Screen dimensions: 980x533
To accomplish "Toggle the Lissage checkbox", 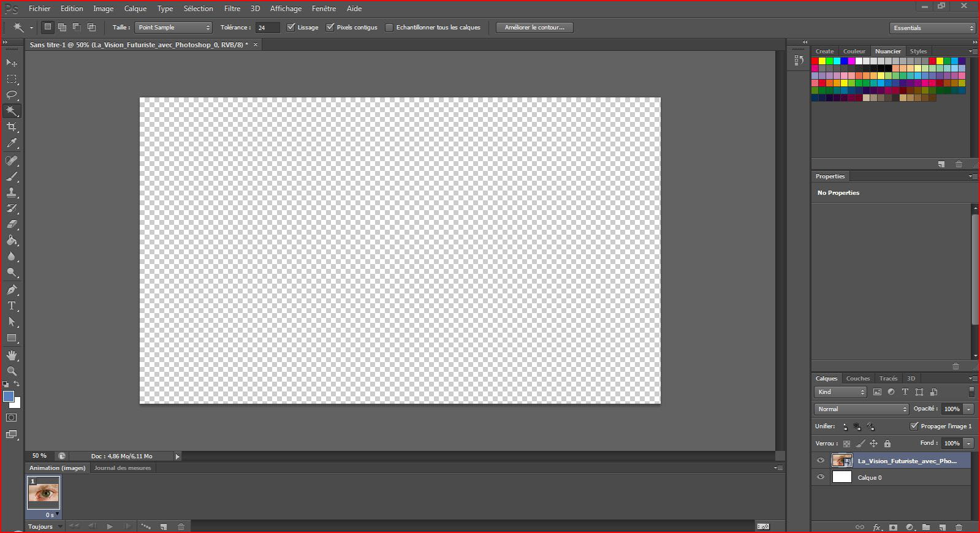I will (291, 27).
